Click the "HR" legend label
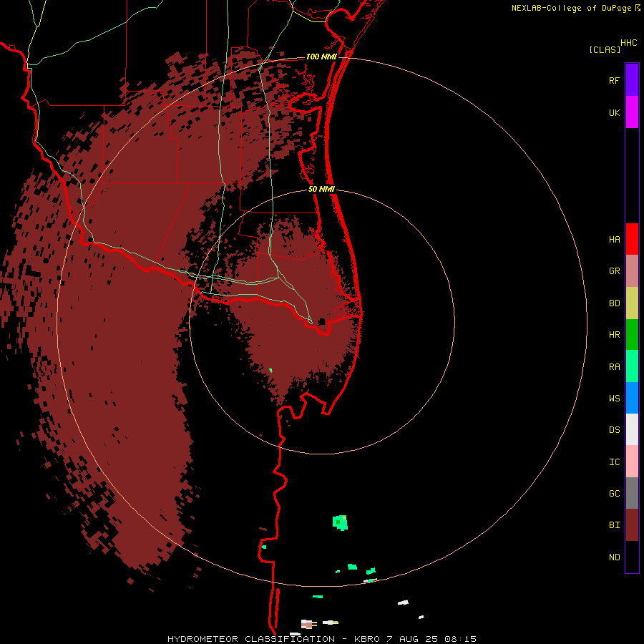 614,334
